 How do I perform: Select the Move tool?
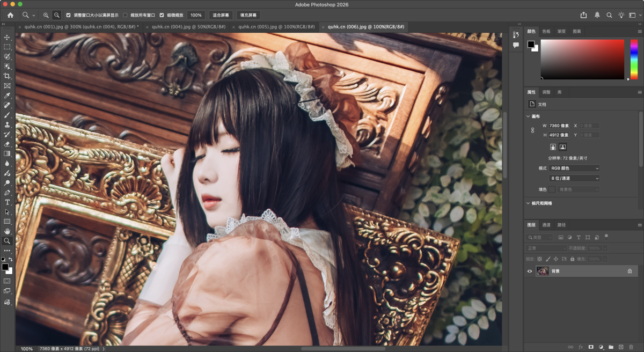click(8, 37)
